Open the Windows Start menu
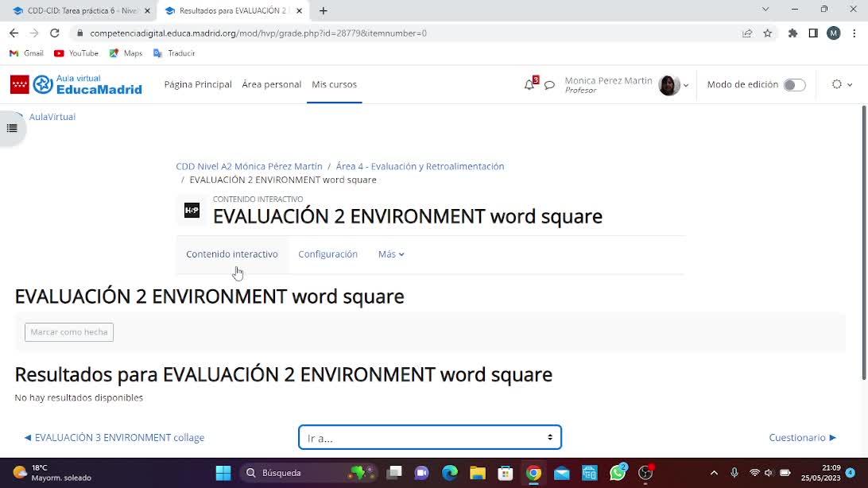Image resolution: width=868 pixels, height=488 pixels. (223, 473)
